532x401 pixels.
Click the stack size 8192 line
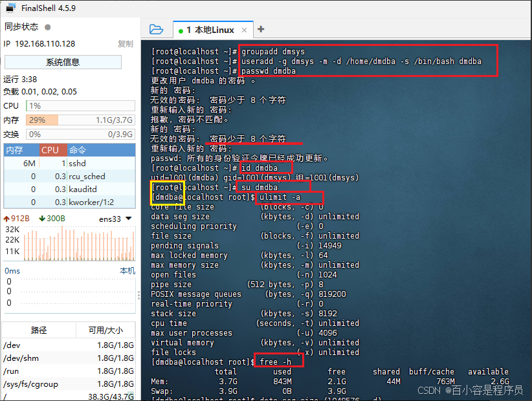243,314
